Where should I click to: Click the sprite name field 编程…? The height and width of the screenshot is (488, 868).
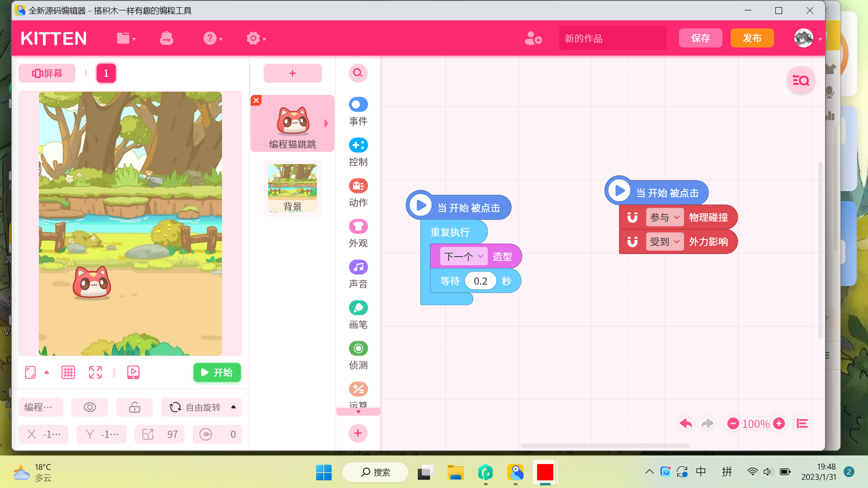pyautogui.click(x=41, y=407)
